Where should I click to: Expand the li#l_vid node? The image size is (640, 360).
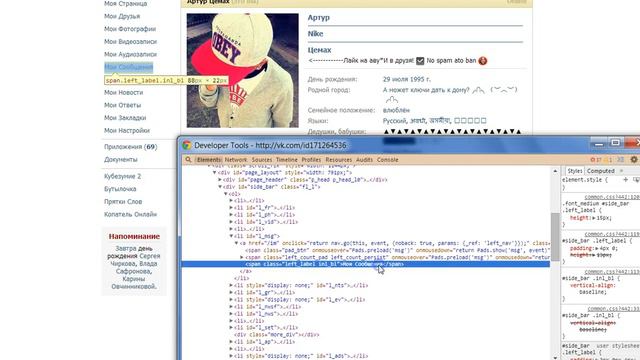coord(231,222)
